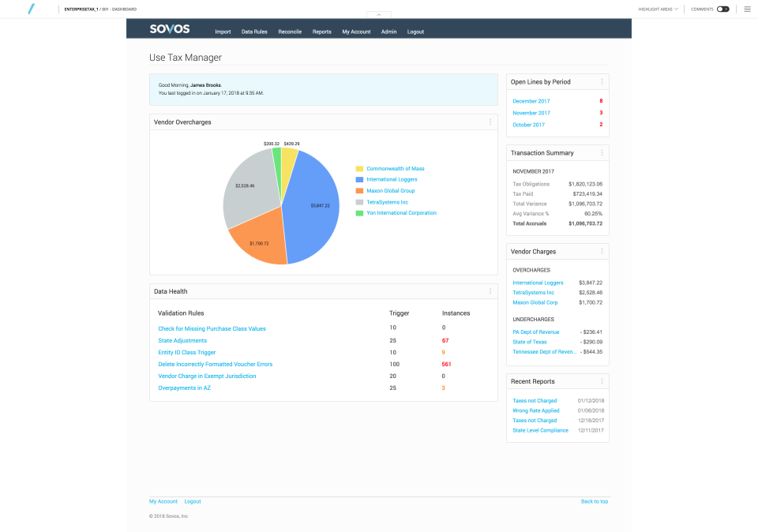
Task: Open the Vendor Charges panel options menu
Action: 602,251
